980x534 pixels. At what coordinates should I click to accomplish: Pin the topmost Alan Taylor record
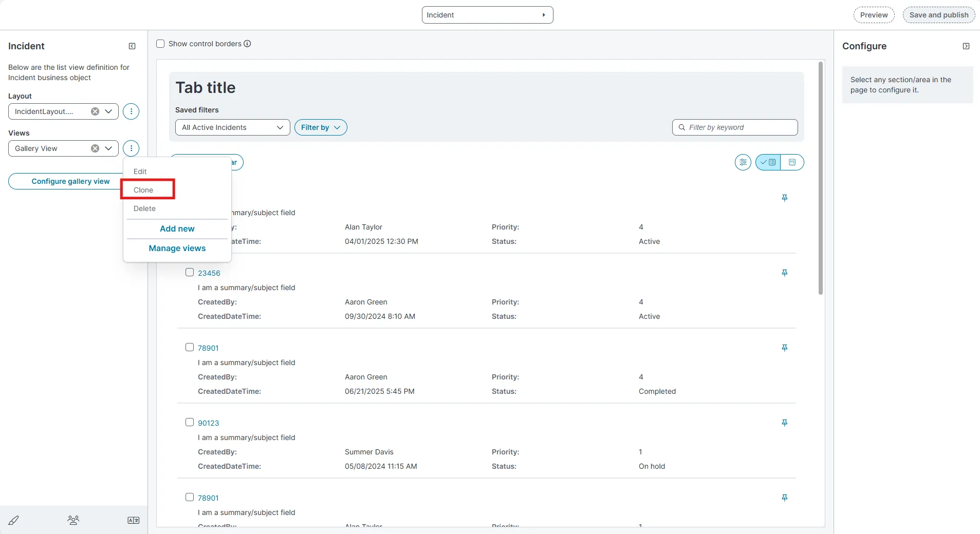click(x=785, y=198)
